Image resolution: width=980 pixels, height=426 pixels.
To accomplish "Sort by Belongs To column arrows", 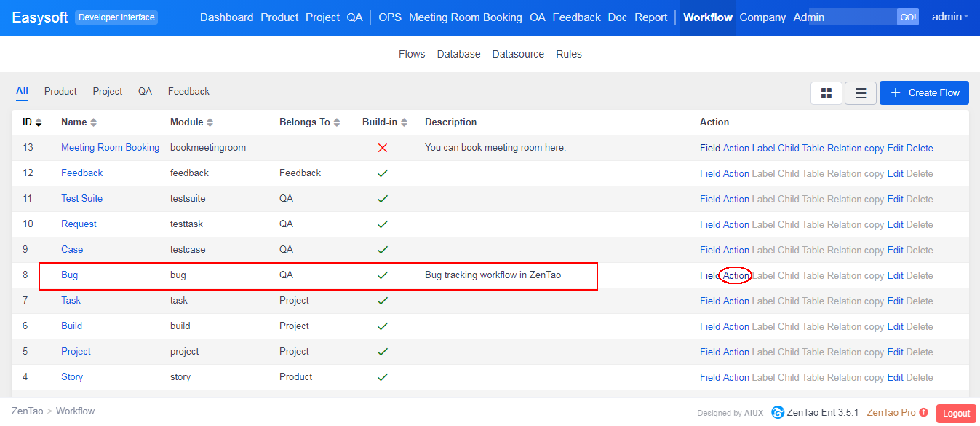I will click(337, 122).
